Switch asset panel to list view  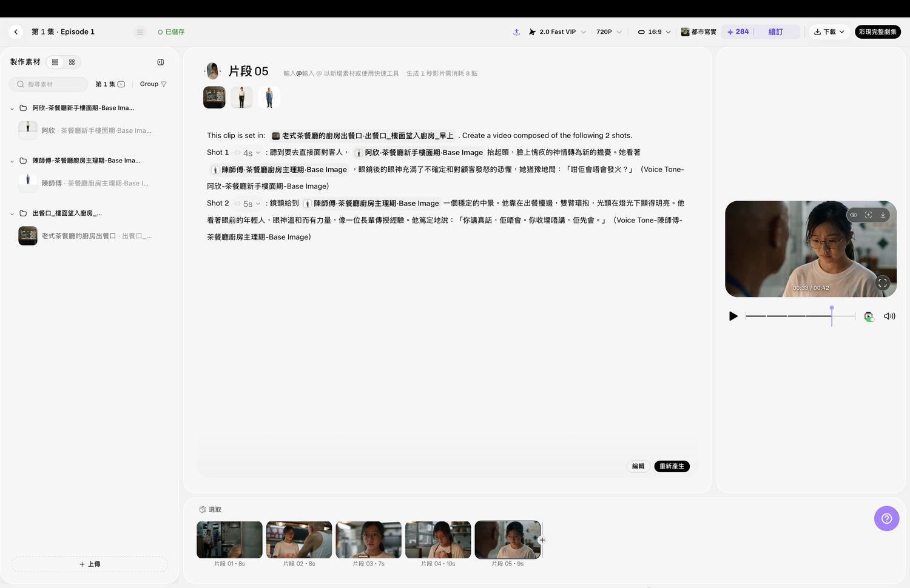tap(55, 62)
